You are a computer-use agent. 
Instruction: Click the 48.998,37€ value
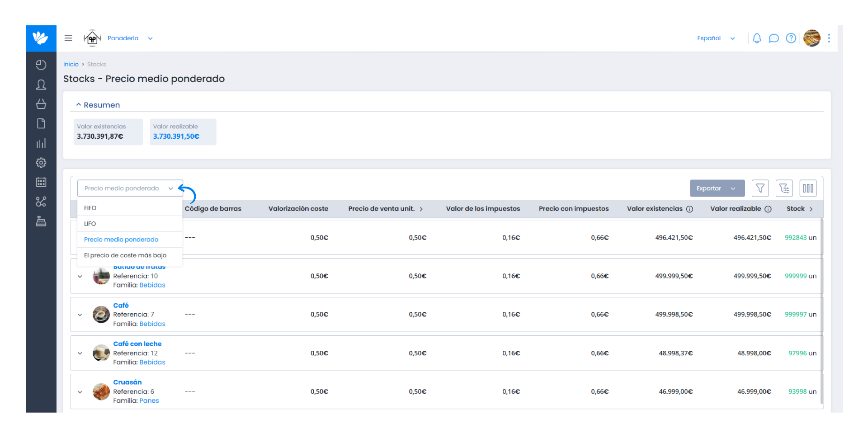click(675, 353)
